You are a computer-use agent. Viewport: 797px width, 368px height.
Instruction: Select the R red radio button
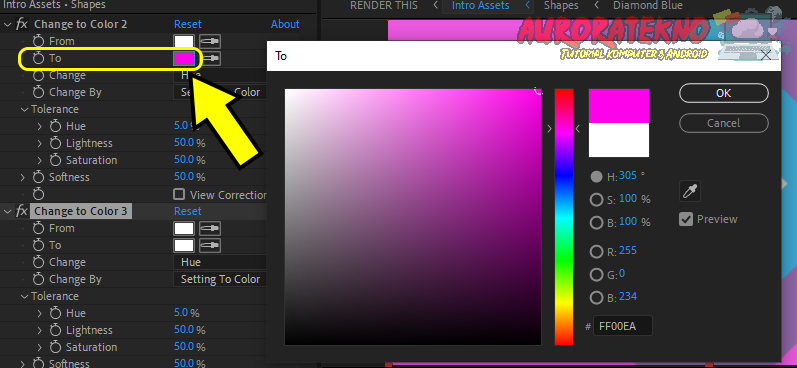pyautogui.click(x=596, y=251)
